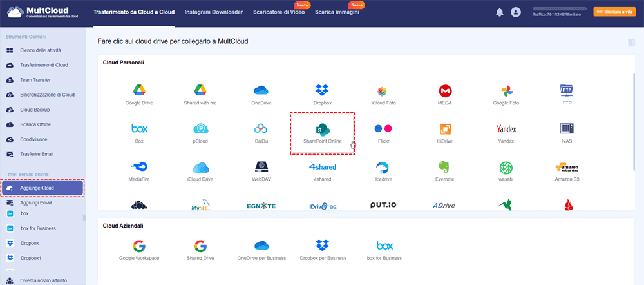Image resolution: width=644 pixels, height=285 pixels.
Task: Click the MultCloud logo
Action: point(42,12)
